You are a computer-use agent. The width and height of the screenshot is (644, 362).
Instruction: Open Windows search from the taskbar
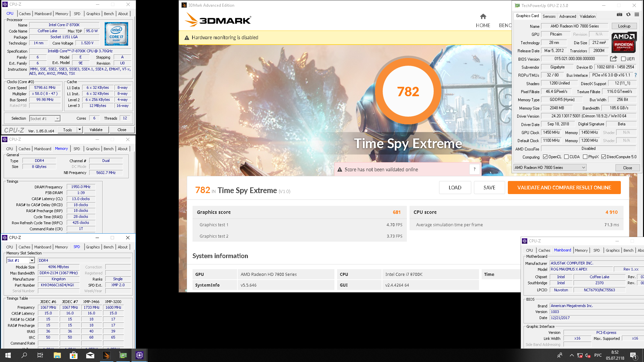(x=24, y=355)
